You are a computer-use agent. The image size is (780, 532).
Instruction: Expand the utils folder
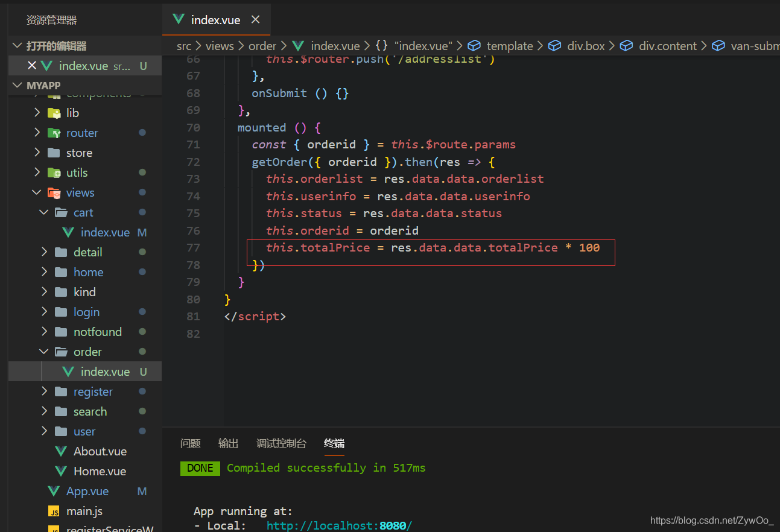tap(37, 173)
